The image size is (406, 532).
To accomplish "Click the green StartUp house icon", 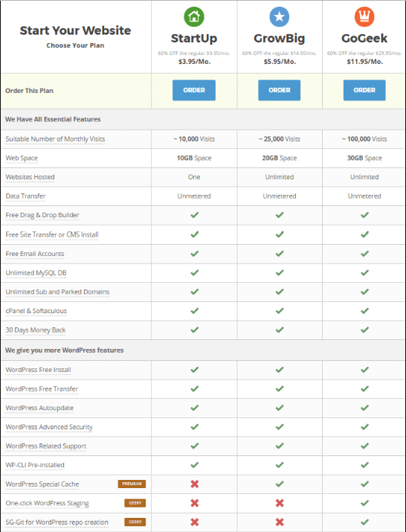I will 194,16.
